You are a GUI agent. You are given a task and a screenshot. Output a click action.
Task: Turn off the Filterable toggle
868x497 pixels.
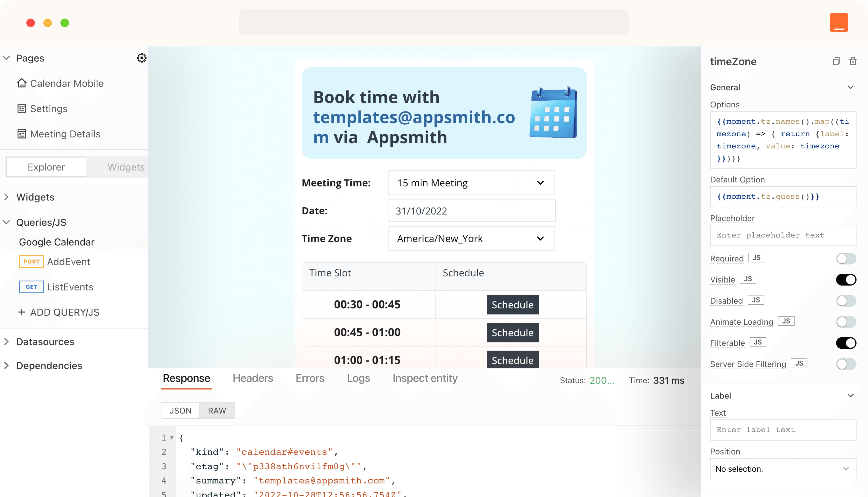(846, 343)
